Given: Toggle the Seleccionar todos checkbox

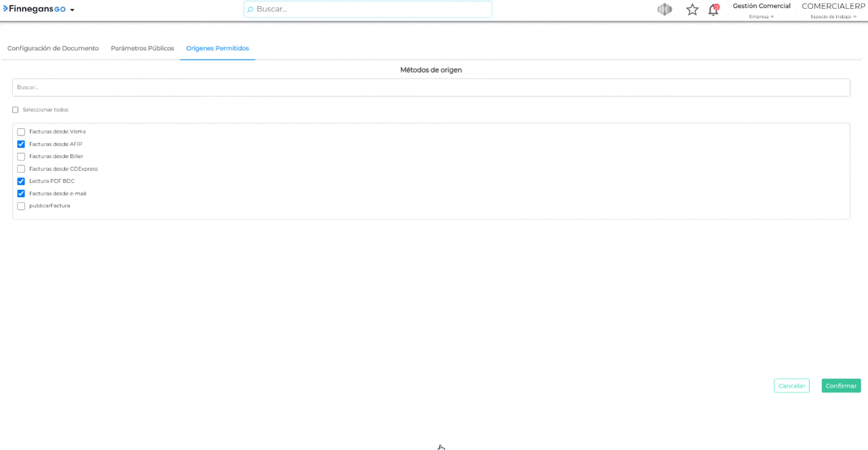Looking at the screenshot, I should coord(16,110).
